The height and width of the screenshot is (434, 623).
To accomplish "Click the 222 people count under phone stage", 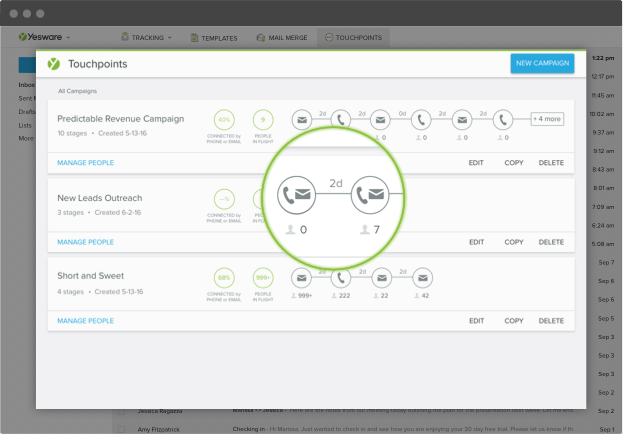I will point(341,296).
